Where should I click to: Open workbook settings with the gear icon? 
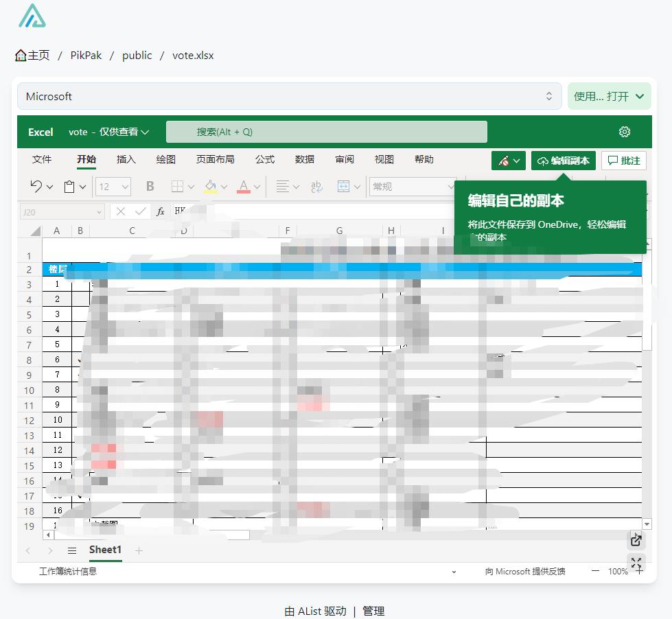pyautogui.click(x=624, y=132)
